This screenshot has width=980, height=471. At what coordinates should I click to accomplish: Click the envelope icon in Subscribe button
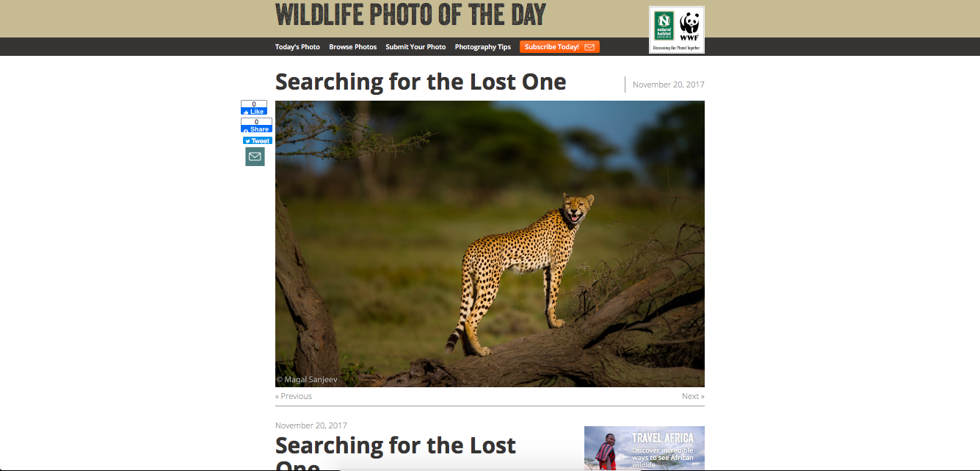pos(589,47)
